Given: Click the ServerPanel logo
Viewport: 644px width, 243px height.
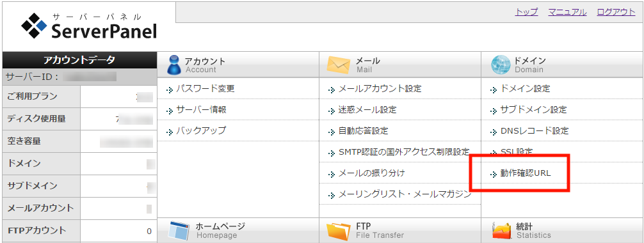Looking at the screenshot, I should click(89, 26).
